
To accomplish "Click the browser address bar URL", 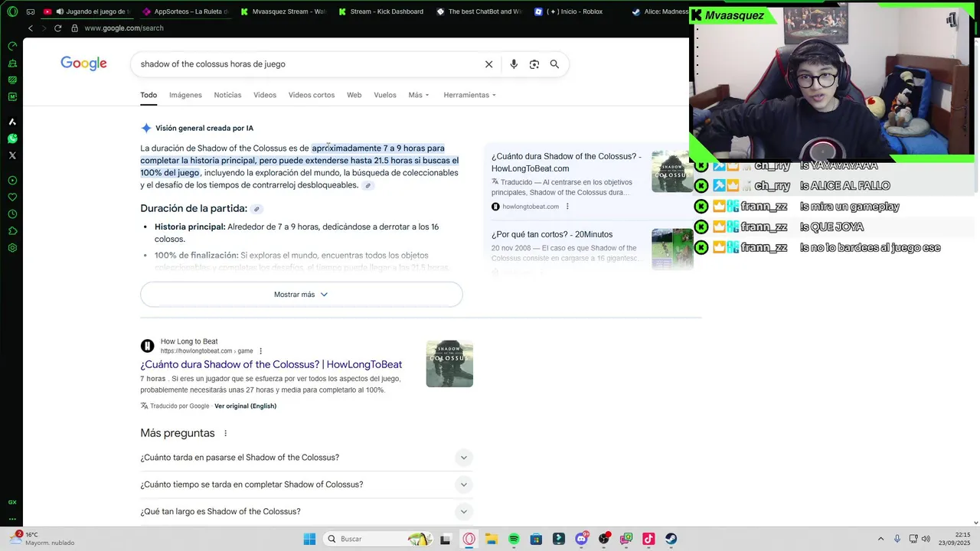I will click(x=124, y=28).
